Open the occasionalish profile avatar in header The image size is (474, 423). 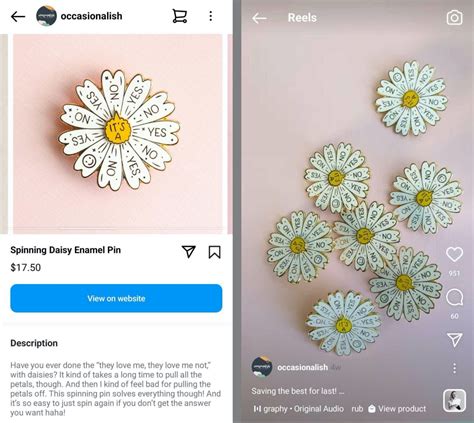coord(46,16)
